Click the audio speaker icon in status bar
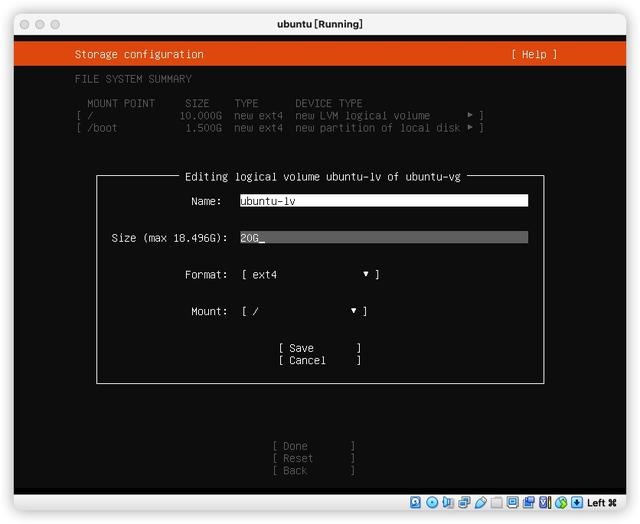 pos(448,502)
